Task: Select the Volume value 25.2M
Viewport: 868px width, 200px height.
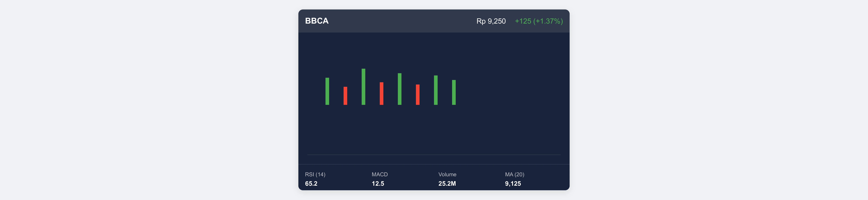Action: click(x=447, y=184)
